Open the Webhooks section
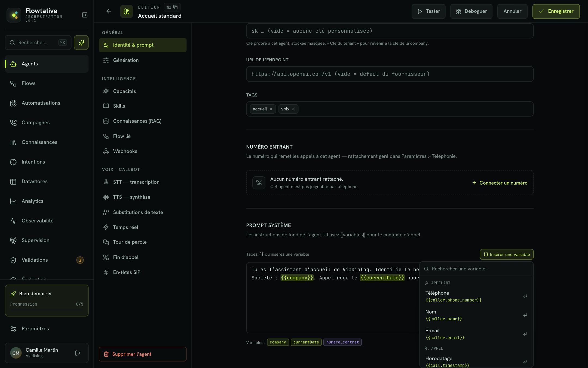 click(143, 151)
